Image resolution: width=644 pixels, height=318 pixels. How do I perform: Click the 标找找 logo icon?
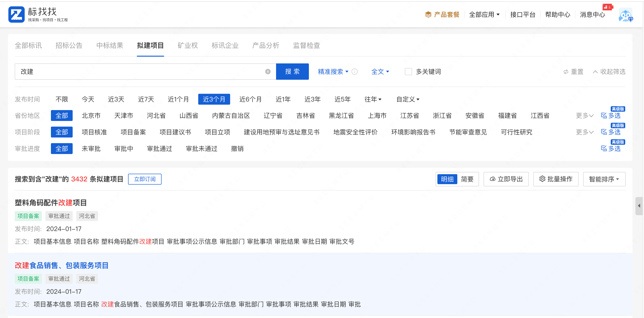[x=16, y=14]
